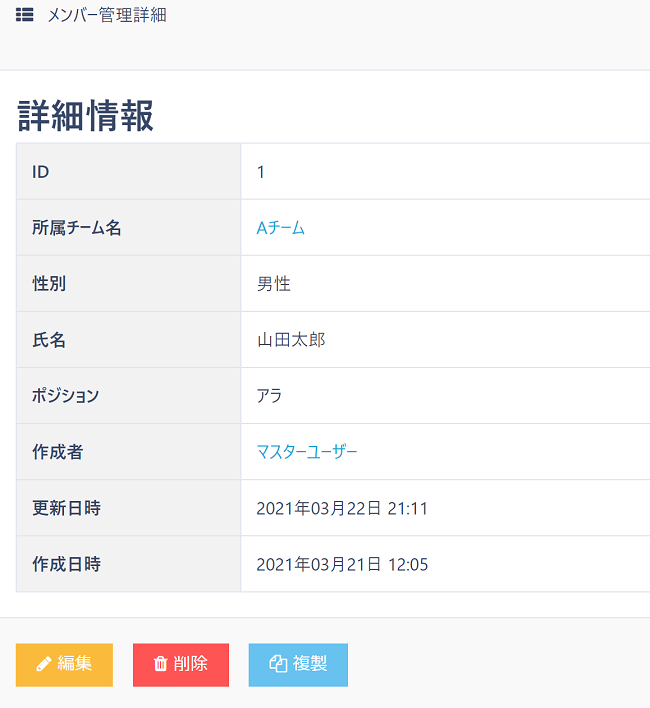This screenshot has height=708, width=650.
Task: Select the 所属チーム名 row label
Action: [77, 228]
